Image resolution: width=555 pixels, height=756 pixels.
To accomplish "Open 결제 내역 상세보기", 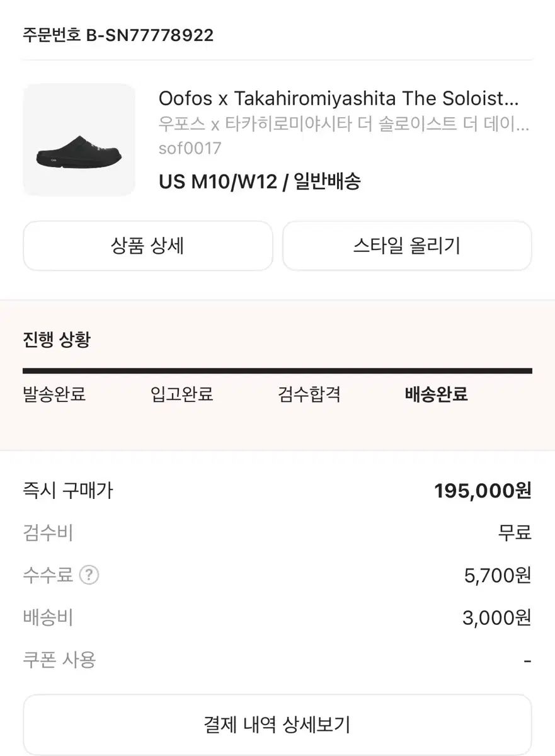I will click(x=277, y=724).
